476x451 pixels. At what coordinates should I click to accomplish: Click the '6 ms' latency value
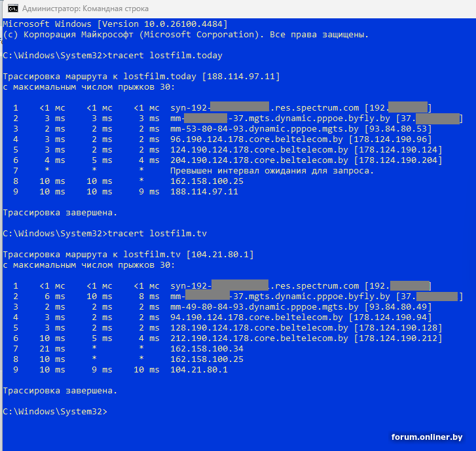click(x=55, y=297)
